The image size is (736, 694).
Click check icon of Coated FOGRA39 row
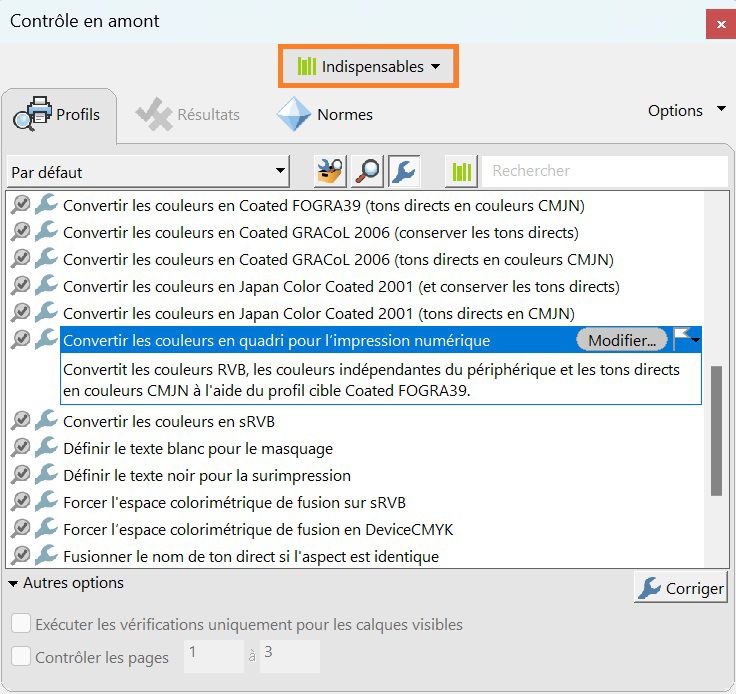21,205
